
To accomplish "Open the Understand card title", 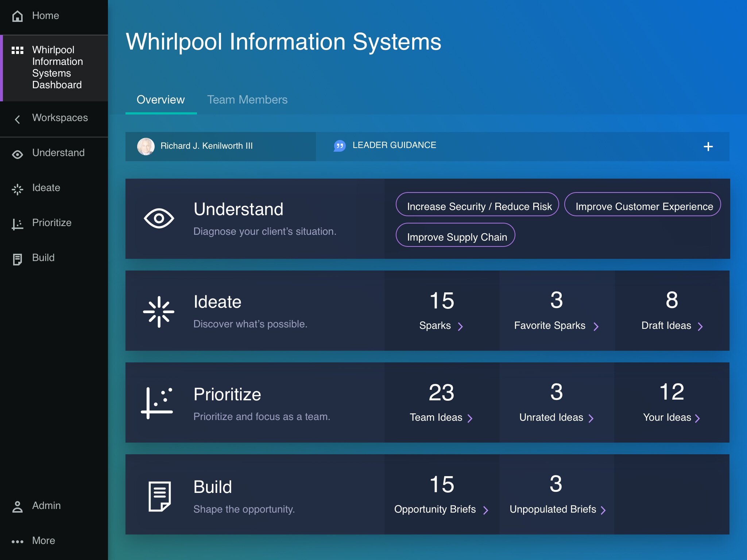I will tap(239, 209).
